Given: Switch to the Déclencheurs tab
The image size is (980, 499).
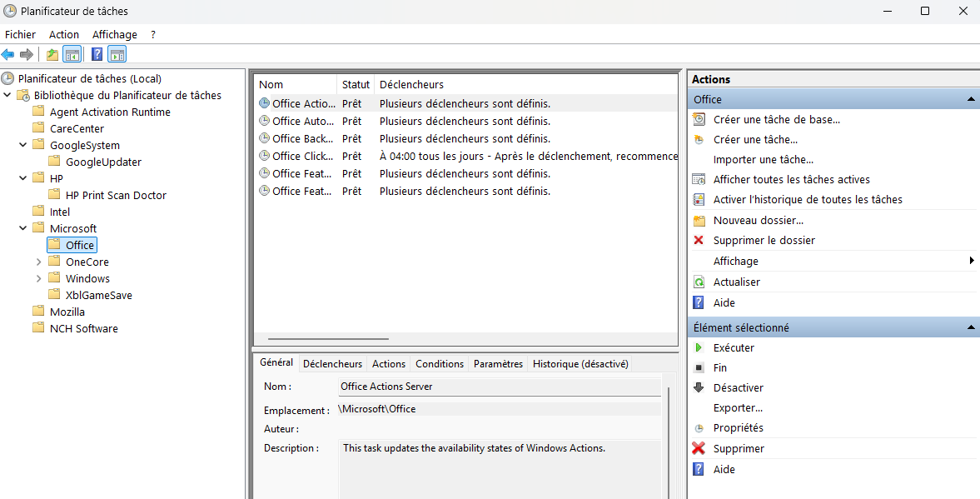Looking at the screenshot, I should [x=332, y=364].
